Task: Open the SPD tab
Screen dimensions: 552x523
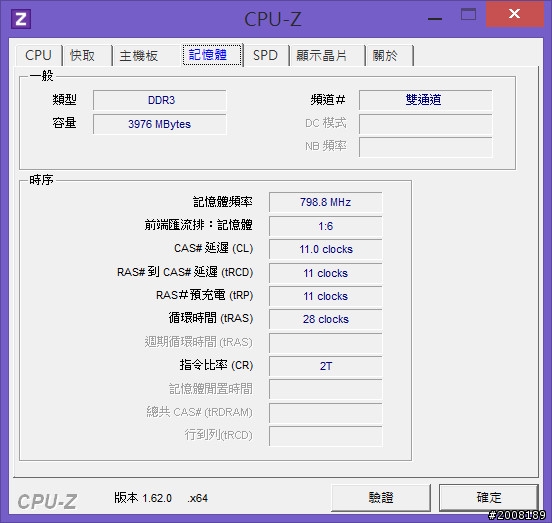Action: point(265,55)
